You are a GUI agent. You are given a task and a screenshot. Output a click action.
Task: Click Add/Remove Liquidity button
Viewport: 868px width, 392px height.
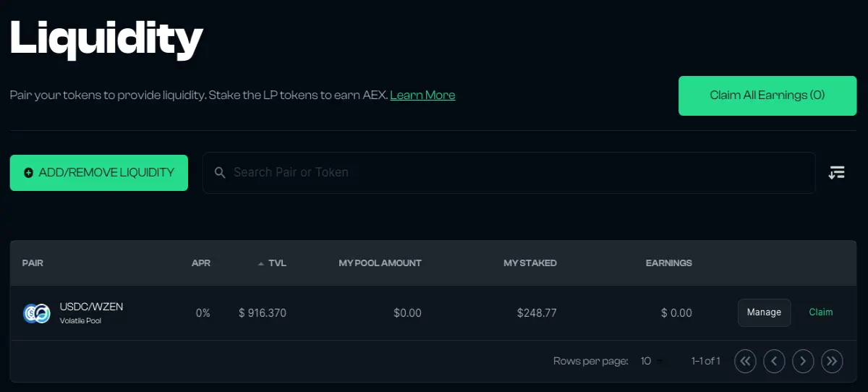(99, 173)
